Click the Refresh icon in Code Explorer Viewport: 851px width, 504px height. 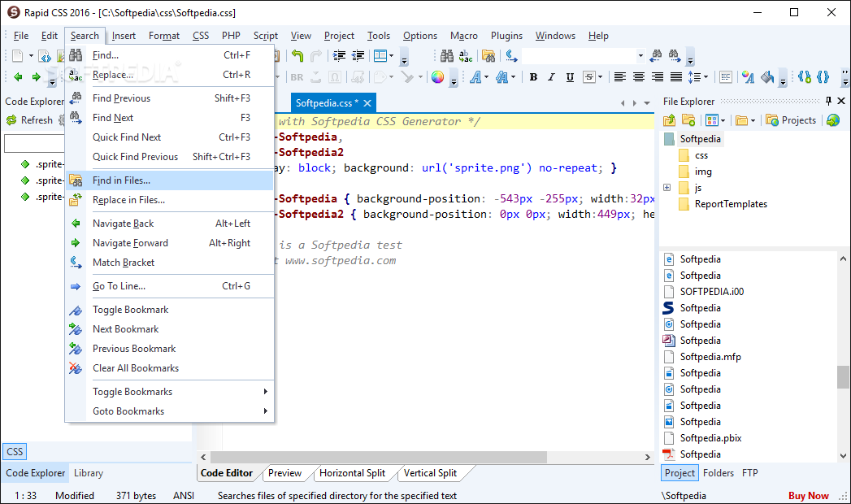click(x=11, y=119)
